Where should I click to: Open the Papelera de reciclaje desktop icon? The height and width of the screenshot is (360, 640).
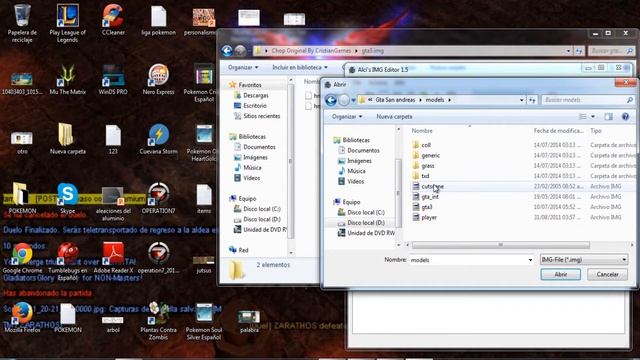[x=22, y=22]
